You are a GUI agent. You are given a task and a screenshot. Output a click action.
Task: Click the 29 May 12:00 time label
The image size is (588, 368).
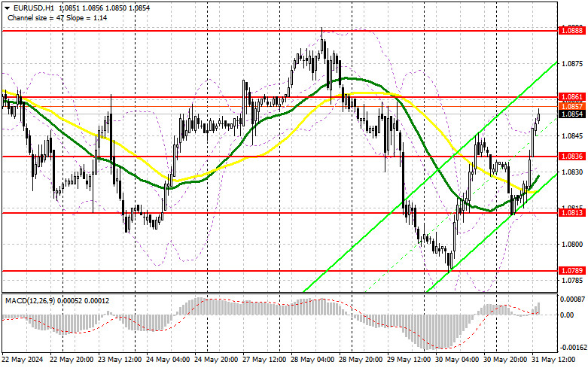coord(409,360)
